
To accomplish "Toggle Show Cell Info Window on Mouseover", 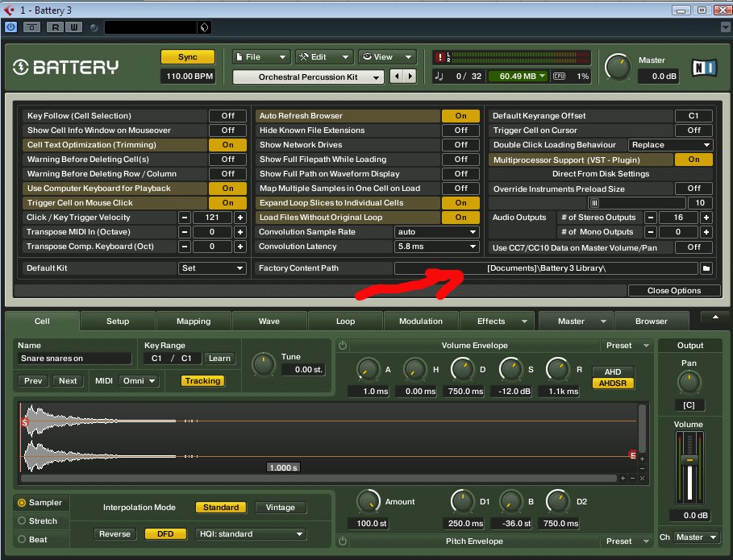I will coord(227,131).
